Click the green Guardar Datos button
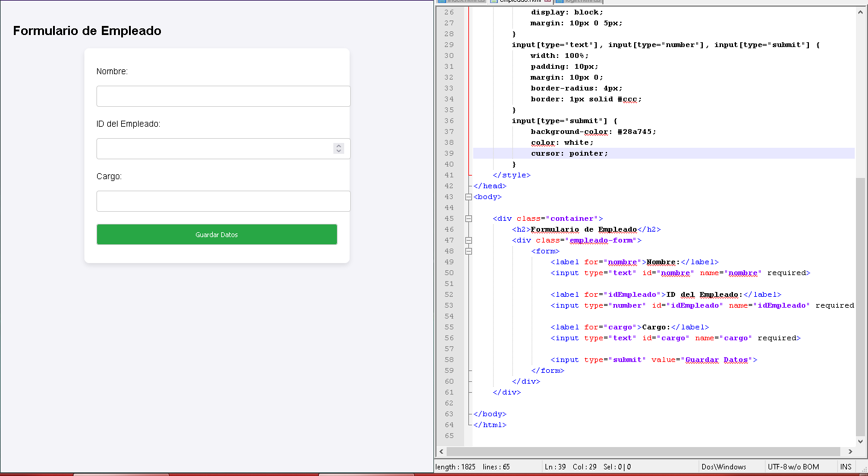This screenshot has height=476, width=868. pos(216,235)
